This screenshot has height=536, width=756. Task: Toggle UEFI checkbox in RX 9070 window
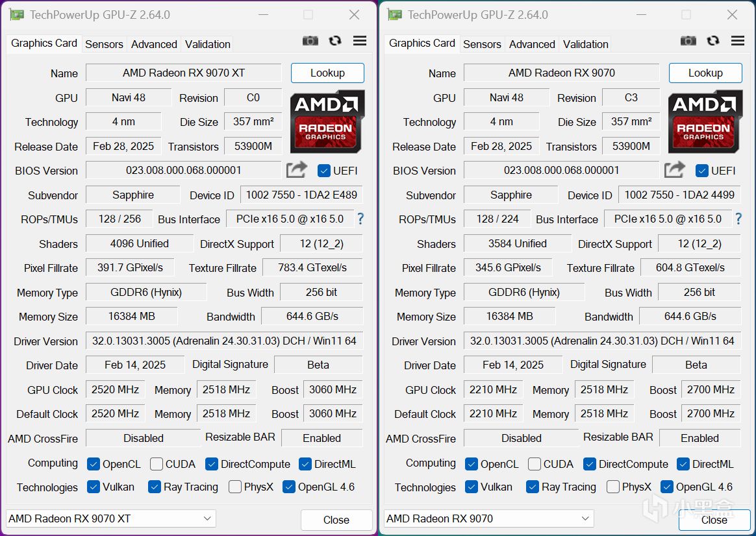[x=702, y=171]
